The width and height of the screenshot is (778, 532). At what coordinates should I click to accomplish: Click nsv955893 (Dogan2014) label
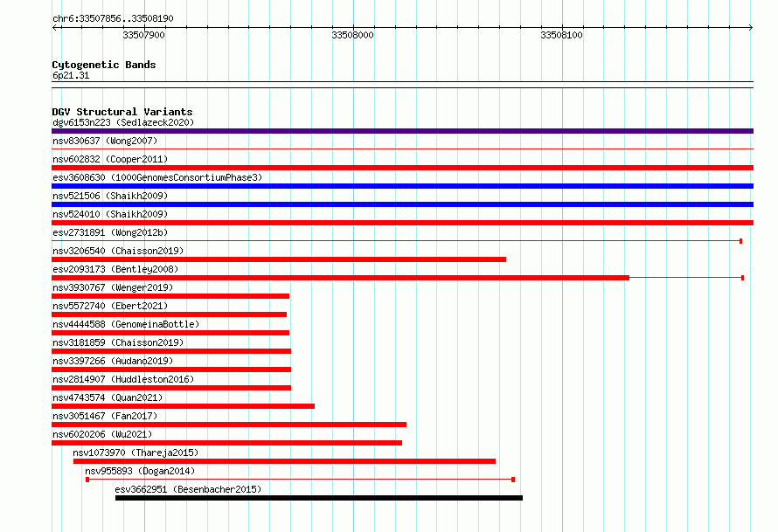pyautogui.click(x=140, y=471)
